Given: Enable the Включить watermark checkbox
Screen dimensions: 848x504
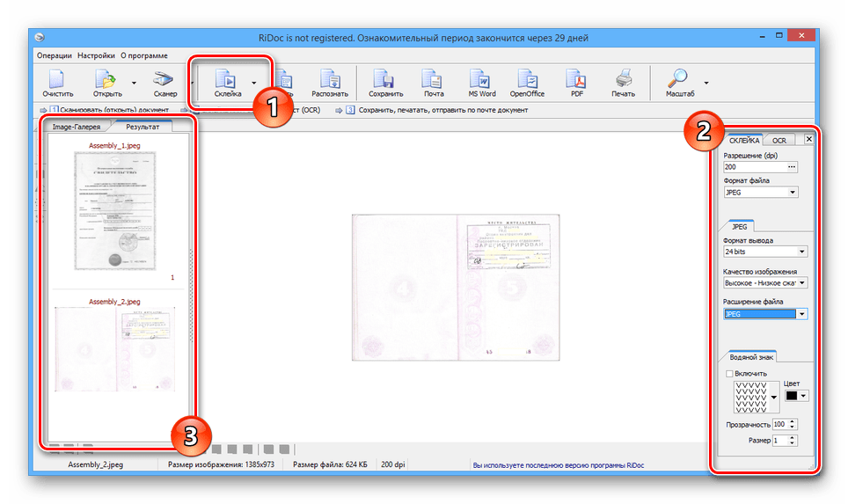Looking at the screenshot, I should tap(729, 373).
